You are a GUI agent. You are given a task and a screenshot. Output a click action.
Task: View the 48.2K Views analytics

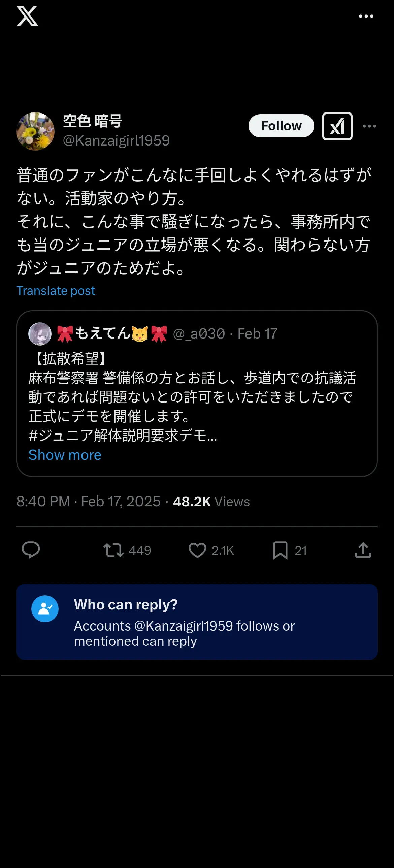211,502
